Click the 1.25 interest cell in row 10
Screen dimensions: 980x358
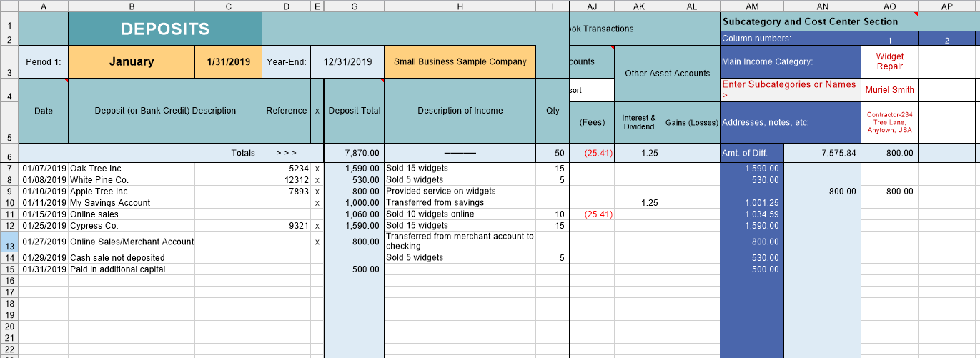[638, 203]
